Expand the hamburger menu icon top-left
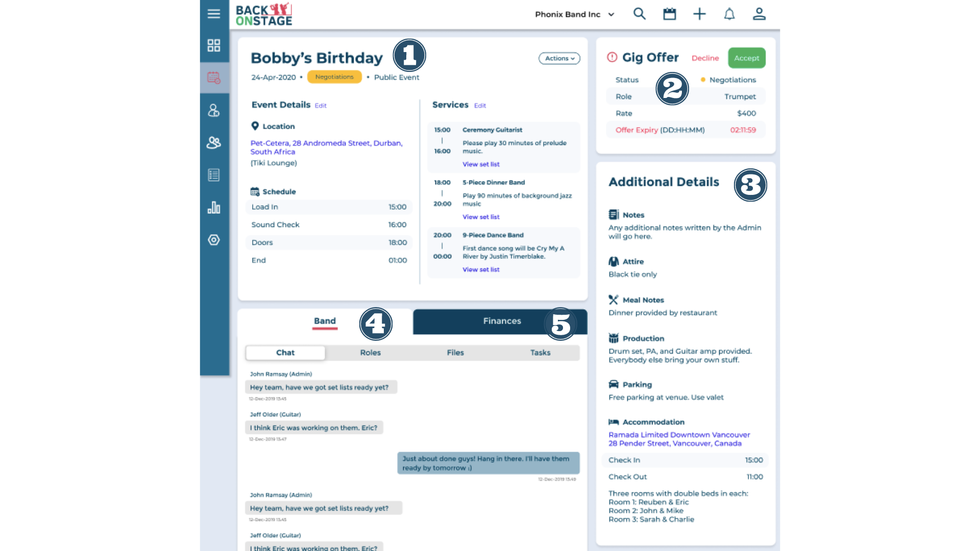This screenshot has width=980, height=551. [x=213, y=13]
